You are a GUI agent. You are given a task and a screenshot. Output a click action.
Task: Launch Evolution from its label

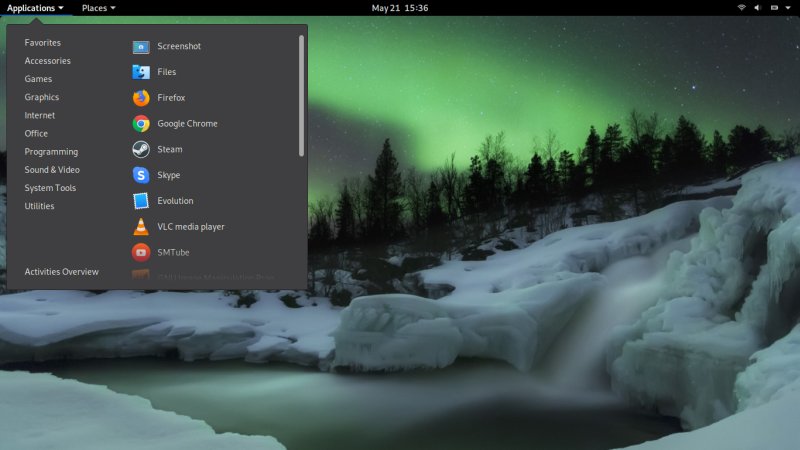176,201
